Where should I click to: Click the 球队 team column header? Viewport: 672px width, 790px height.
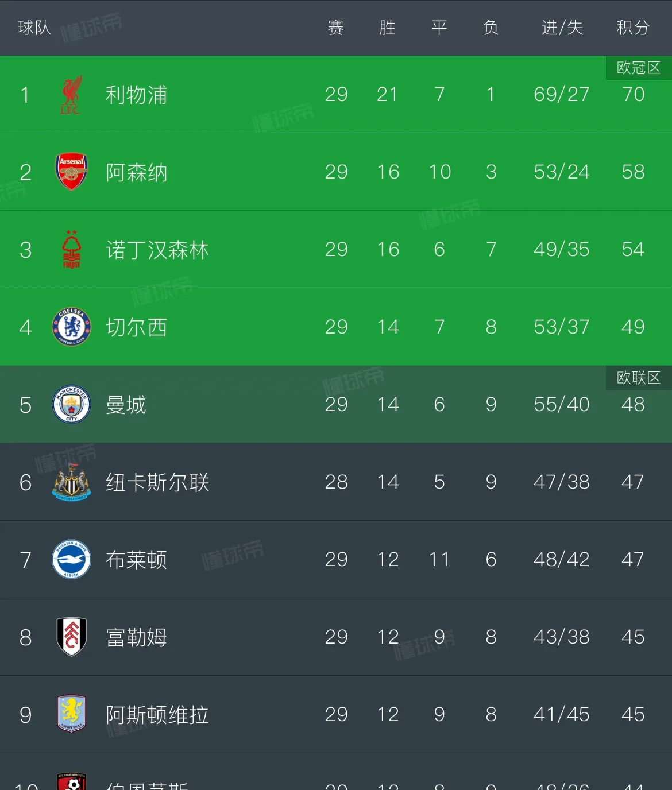pos(34,28)
